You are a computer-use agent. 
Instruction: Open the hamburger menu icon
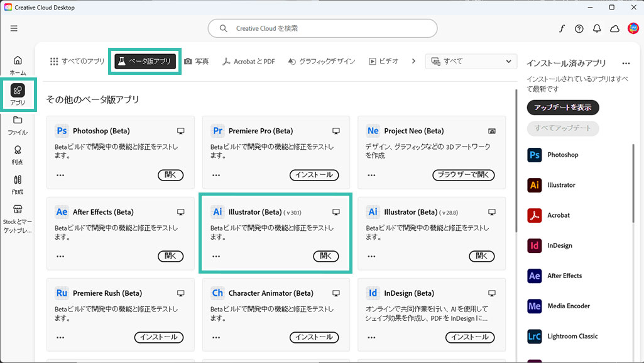(14, 28)
